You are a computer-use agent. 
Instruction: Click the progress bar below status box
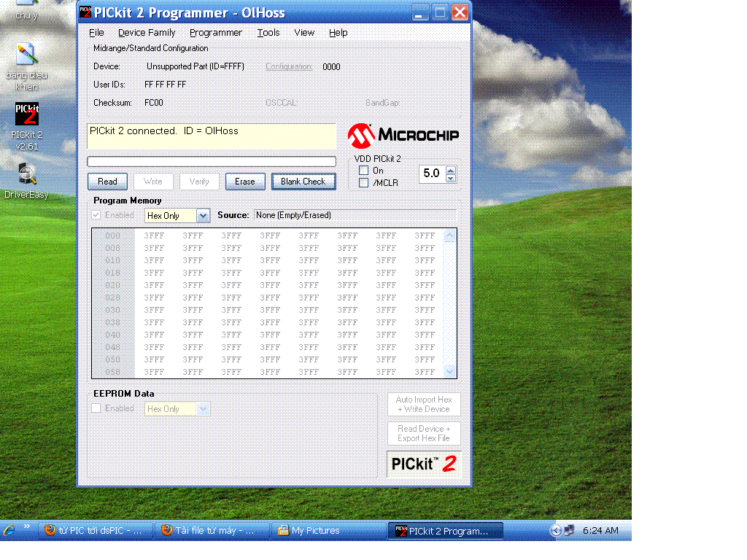[212, 161]
